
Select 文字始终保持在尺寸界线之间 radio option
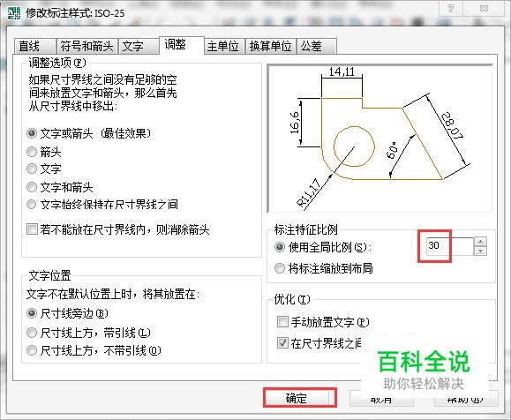[x=32, y=205]
